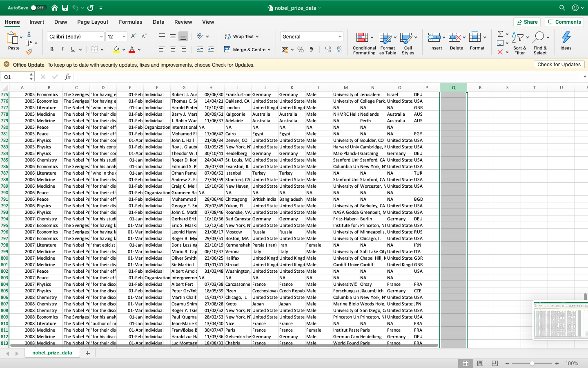588x368 pixels.
Task: Toggle italic formatting
Action: click(62, 49)
